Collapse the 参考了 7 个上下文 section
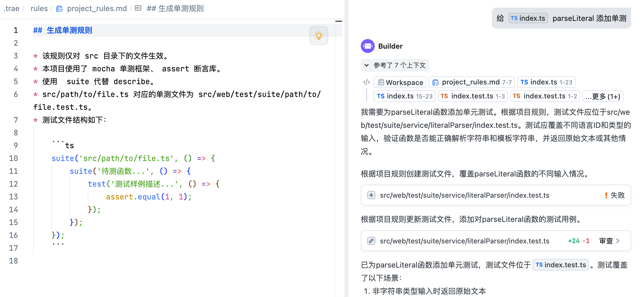The image size is (644, 297). [x=395, y=65]
